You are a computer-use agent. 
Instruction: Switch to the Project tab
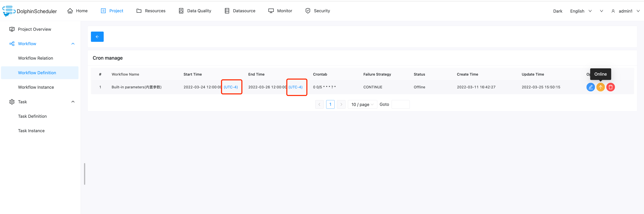pos(112,11)
